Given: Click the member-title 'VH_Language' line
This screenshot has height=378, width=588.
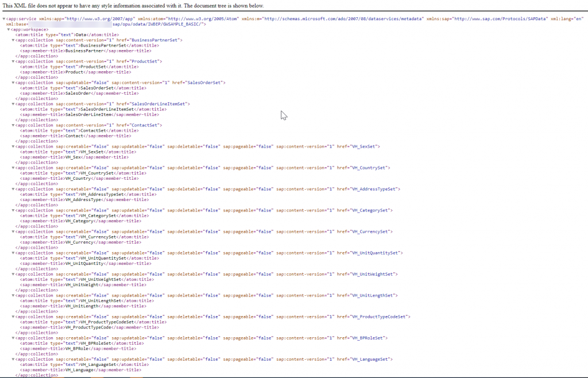Looking at the screenshot, I should coord(80,370).
